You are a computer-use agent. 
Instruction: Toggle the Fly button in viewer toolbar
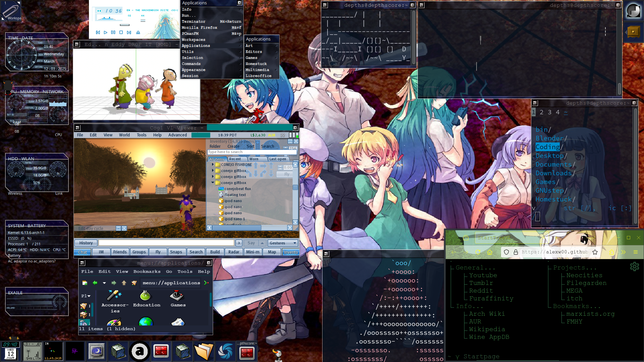(158, 252)
